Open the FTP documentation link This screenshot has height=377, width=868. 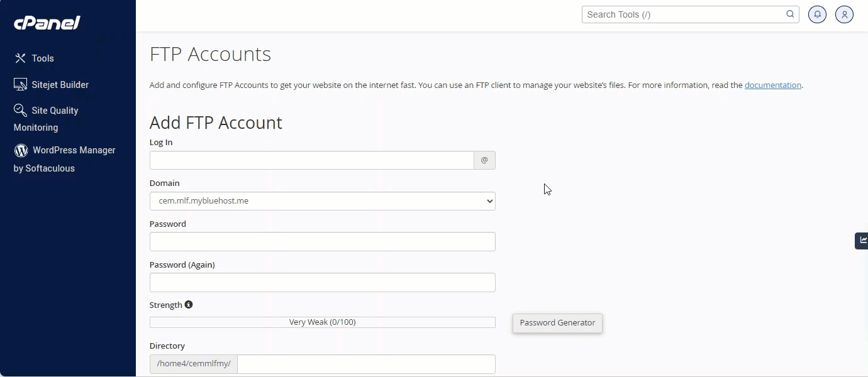point(773,85)
